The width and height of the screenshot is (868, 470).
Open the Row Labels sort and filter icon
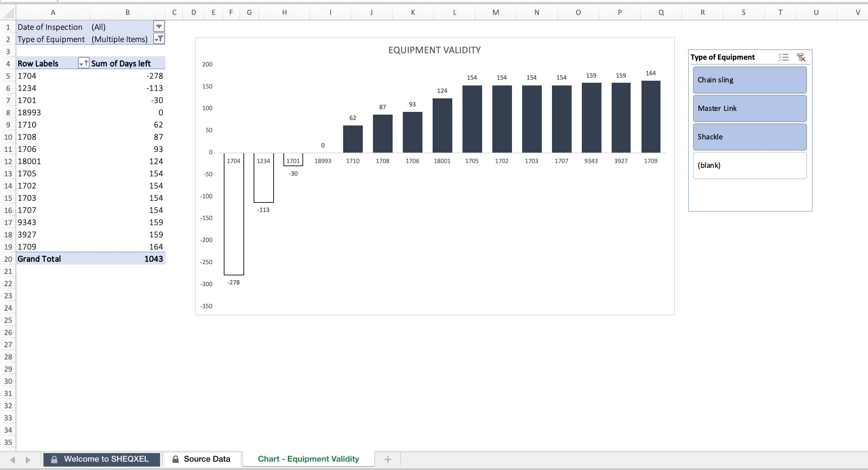[83, 63]
